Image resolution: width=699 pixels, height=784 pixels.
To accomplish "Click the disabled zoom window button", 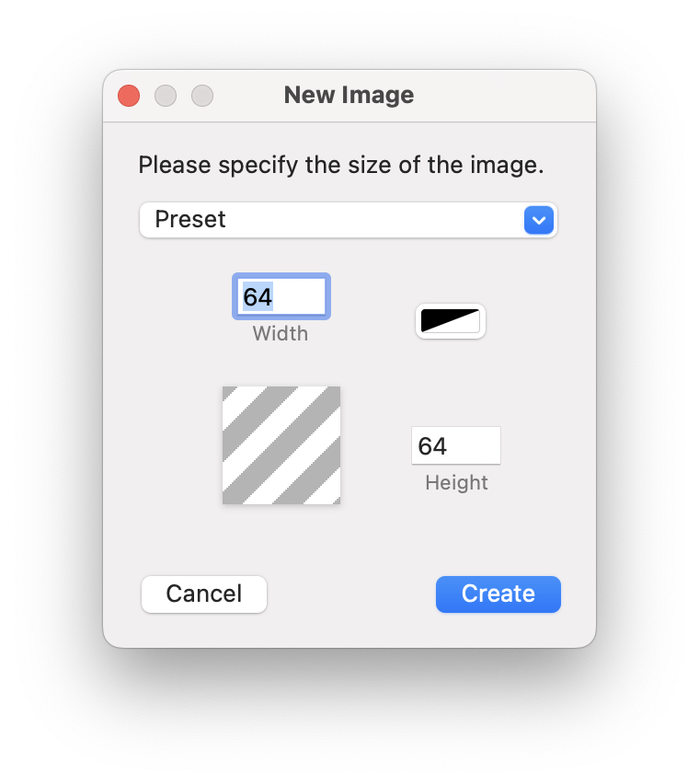I will (202, 96).
